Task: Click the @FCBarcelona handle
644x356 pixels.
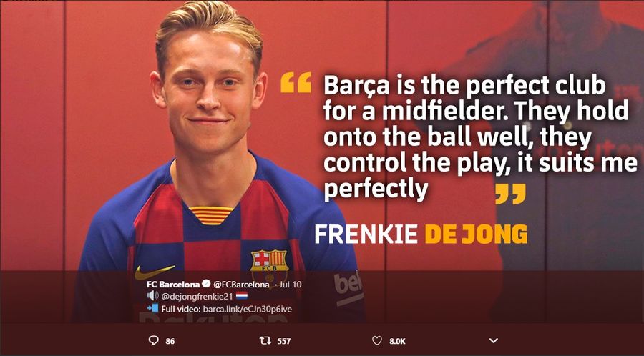Action: pos(241,285)
